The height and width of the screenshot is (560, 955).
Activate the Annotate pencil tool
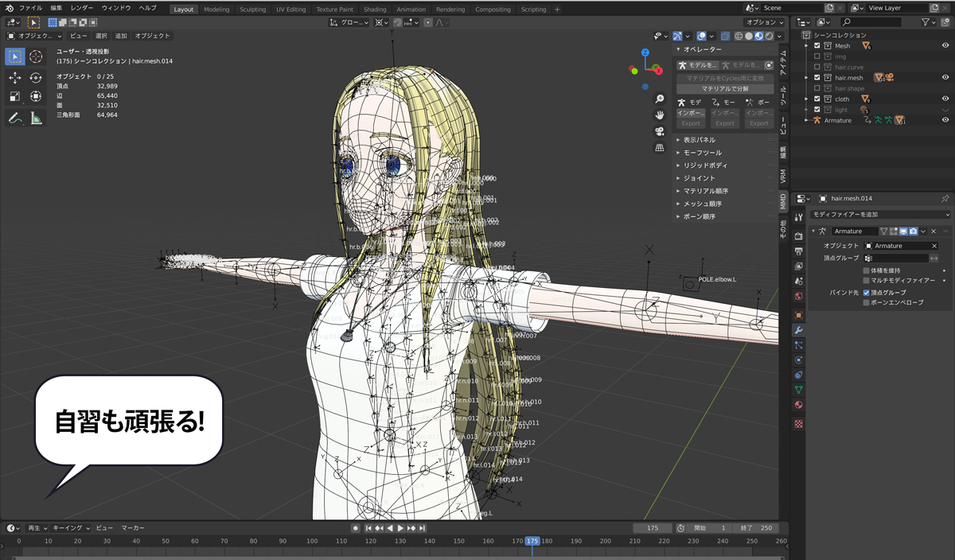(x=15, y=118)
